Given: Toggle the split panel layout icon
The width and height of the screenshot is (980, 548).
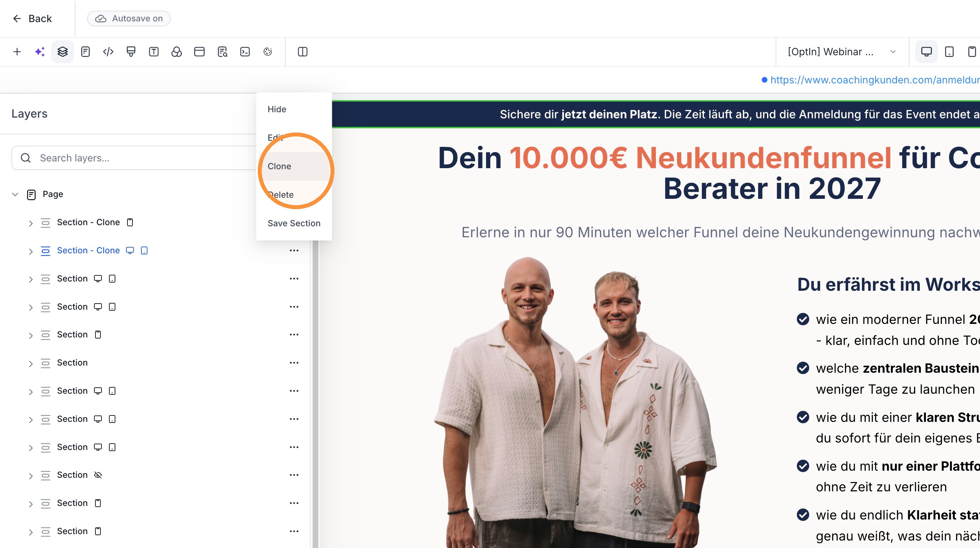Looking at the screenshot, I should [302, 52].
